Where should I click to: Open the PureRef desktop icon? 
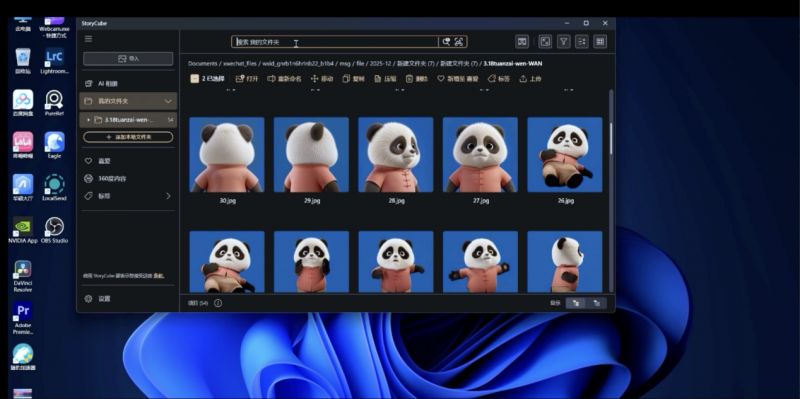click(x=54, y=103)
